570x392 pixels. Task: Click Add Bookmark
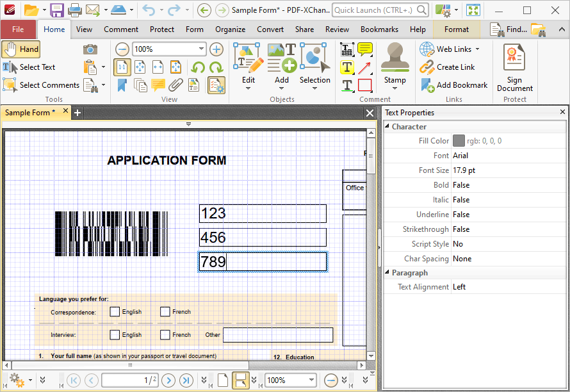(454, 85)
